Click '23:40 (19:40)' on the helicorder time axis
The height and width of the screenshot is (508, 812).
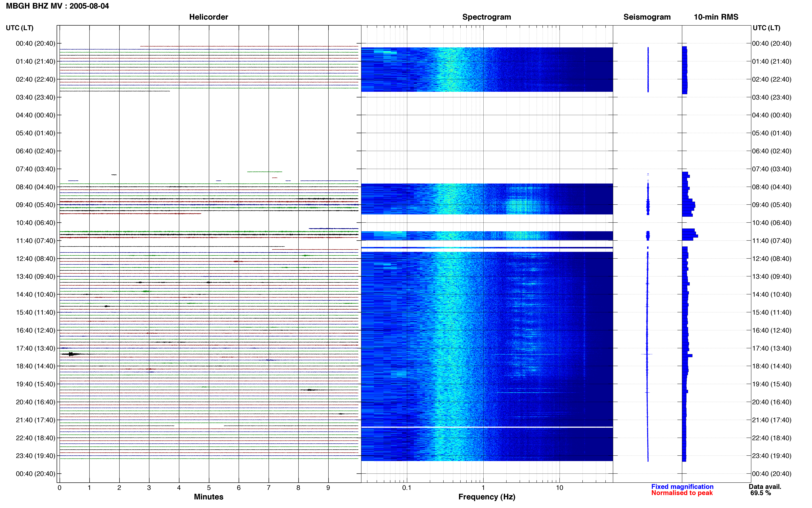[36, 456]
